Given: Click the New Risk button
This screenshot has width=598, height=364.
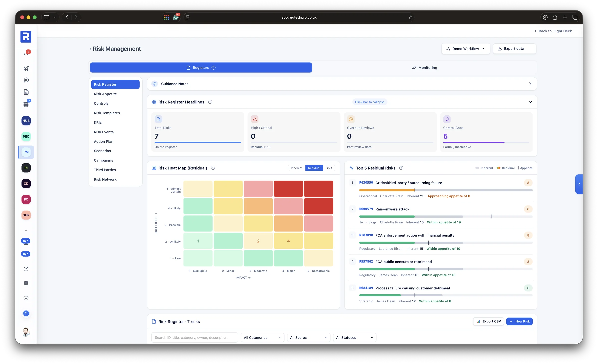Looking at the screenshot, I should 520,321.
